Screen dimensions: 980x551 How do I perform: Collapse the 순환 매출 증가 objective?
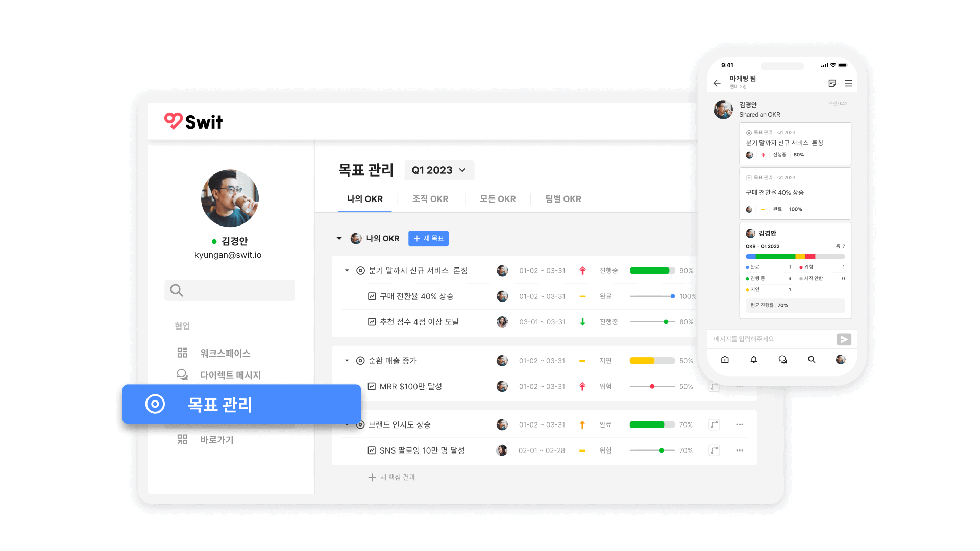click(347, 361)
